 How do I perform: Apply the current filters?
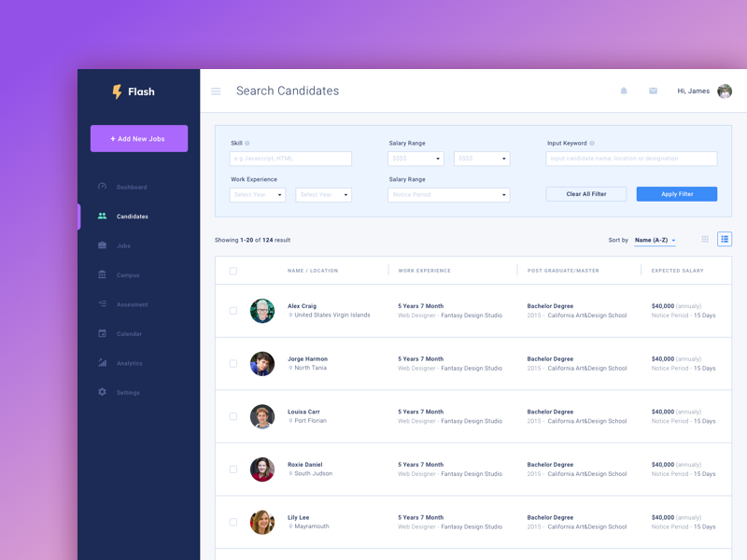(x=676, y=193)
